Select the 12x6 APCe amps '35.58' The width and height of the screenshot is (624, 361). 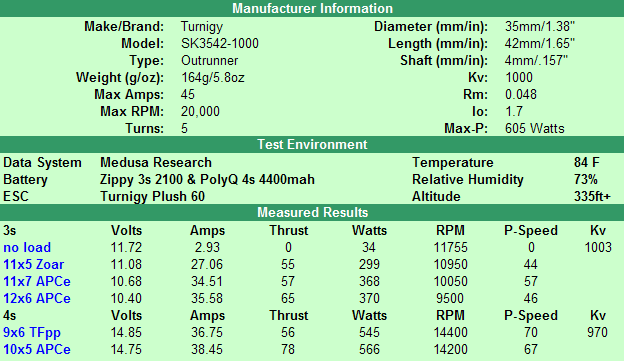[x=207, y=299]
